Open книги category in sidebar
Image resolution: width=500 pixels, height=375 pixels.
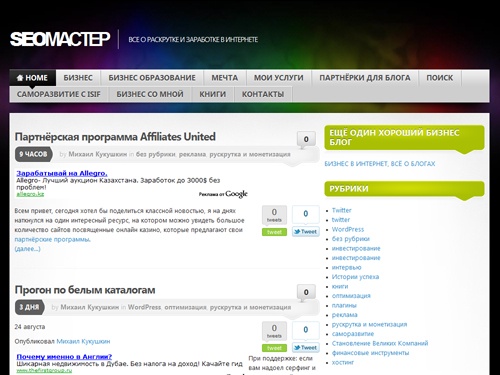pyautogui.click(x=340, y=286)
